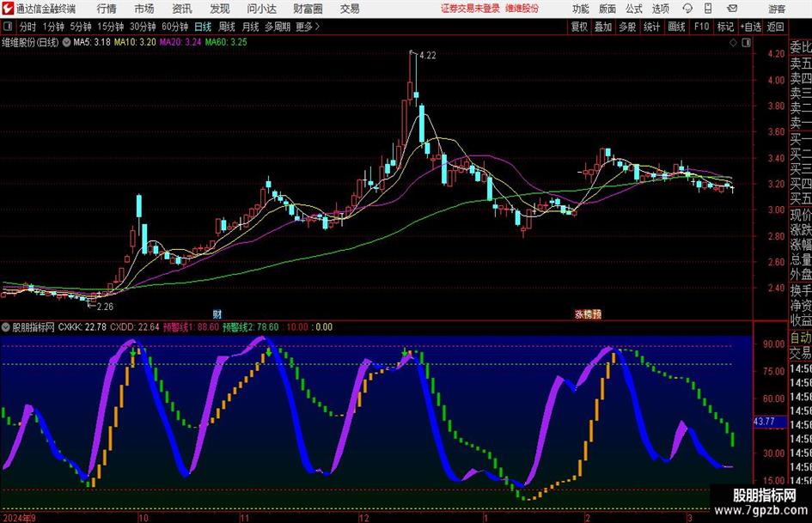The image size is (812, 523).
Task: Click the MA60: 3.25 value
Action: [x=226, y=42]
